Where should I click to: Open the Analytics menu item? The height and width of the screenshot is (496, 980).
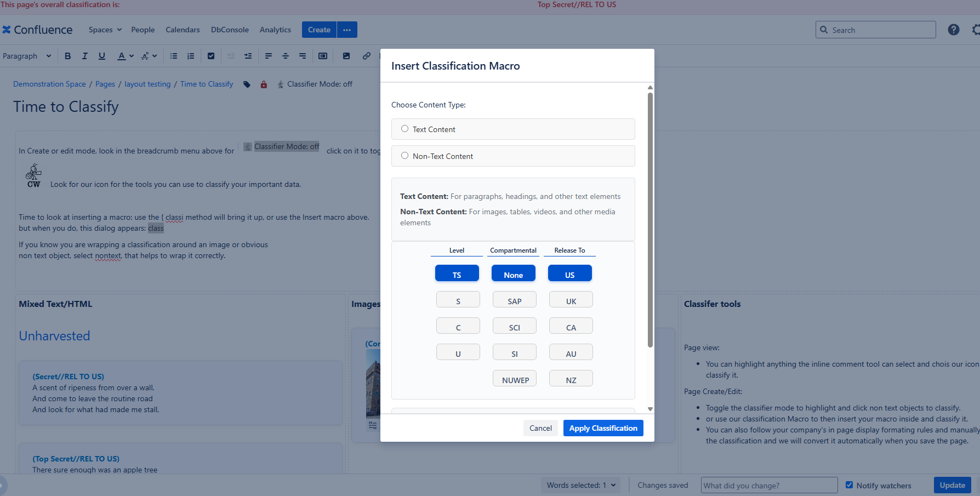pyautogui.click(x=275, y=30)
